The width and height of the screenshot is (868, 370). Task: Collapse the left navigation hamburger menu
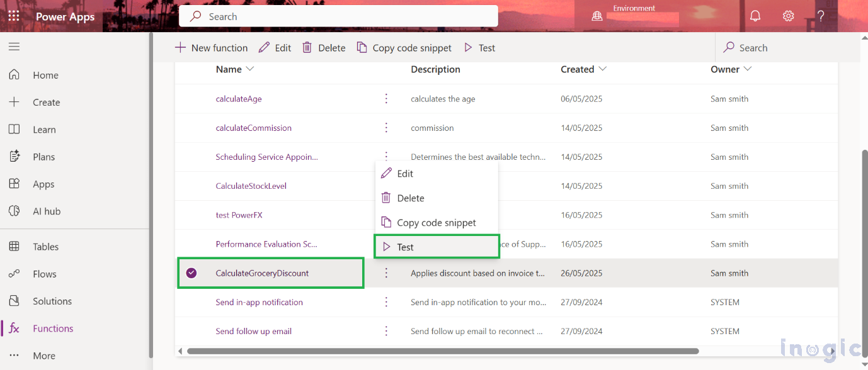point(14,47)
